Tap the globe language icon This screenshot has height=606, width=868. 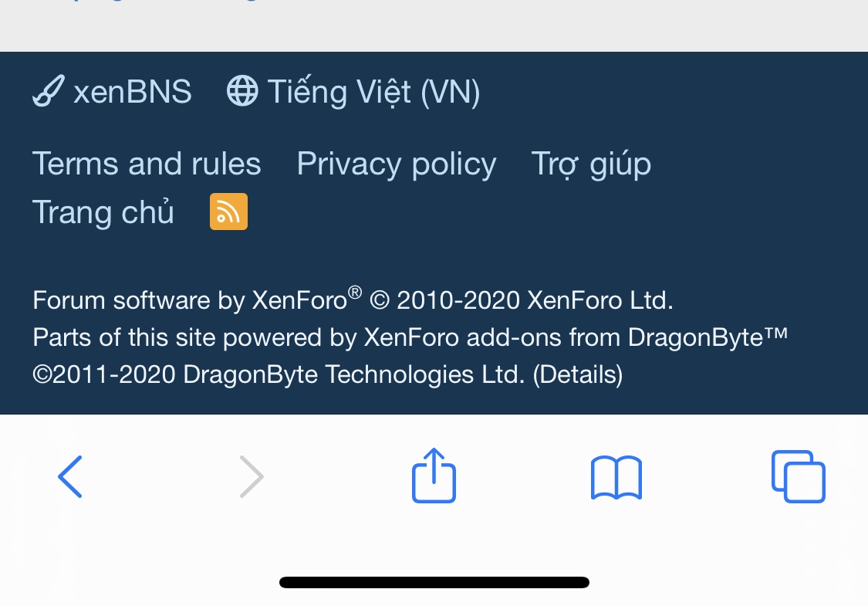[x=241, y=93]
